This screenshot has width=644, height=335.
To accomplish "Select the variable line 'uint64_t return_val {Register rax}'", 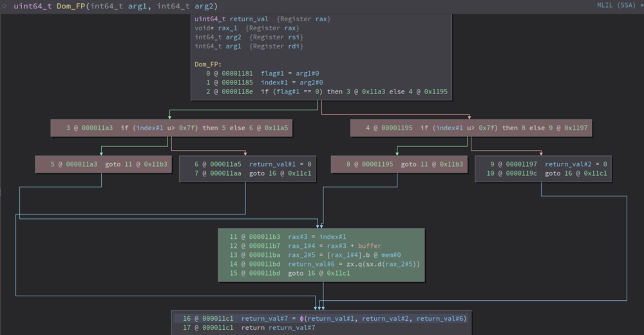I will [263, 19].
